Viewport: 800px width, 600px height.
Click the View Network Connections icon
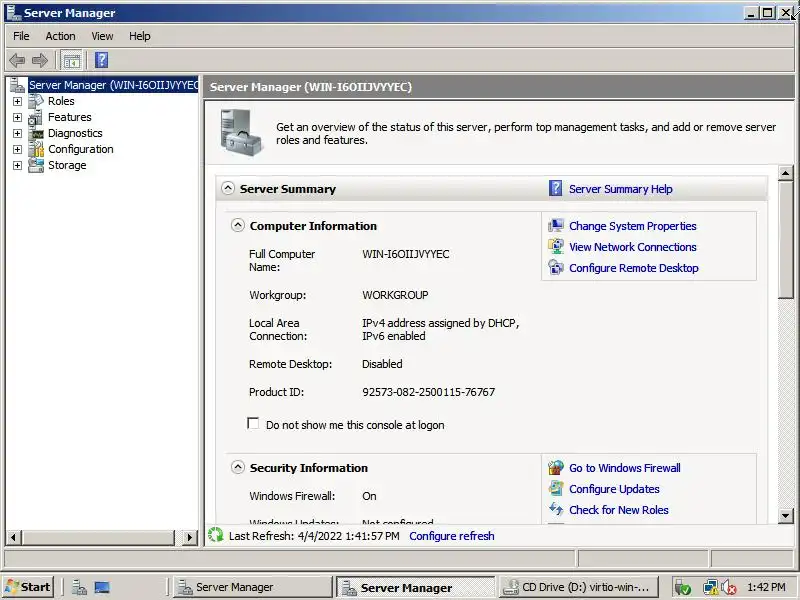556,247
